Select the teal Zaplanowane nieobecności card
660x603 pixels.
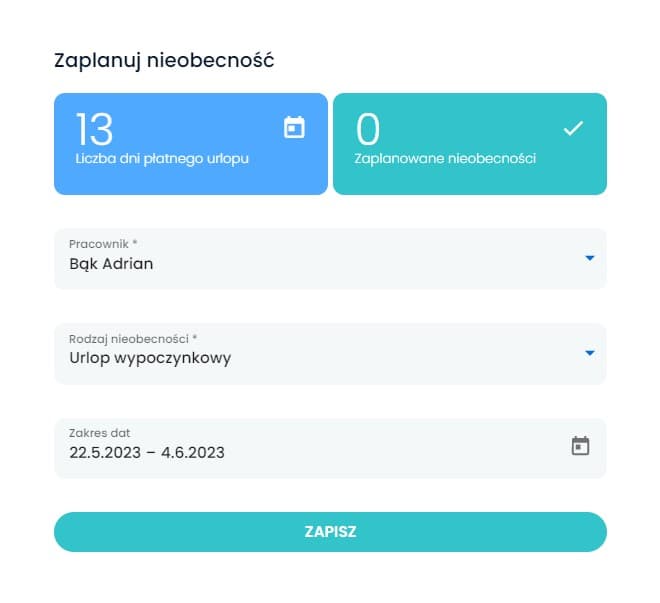(470, 144)
